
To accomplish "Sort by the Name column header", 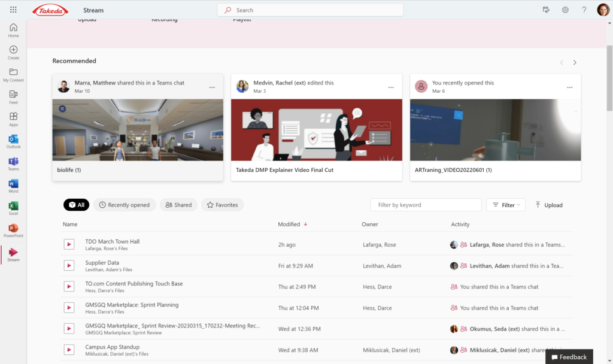I will pyautogui.click(x=70, y=224).
